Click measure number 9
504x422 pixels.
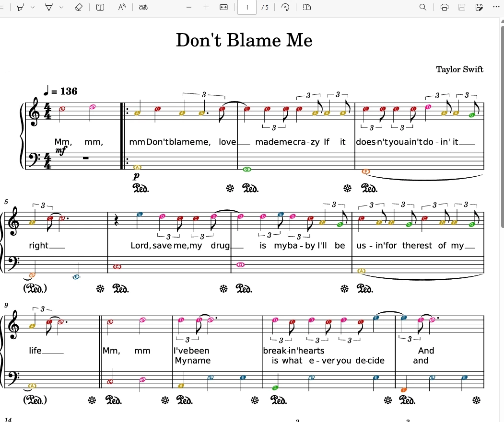pos(6,305)
